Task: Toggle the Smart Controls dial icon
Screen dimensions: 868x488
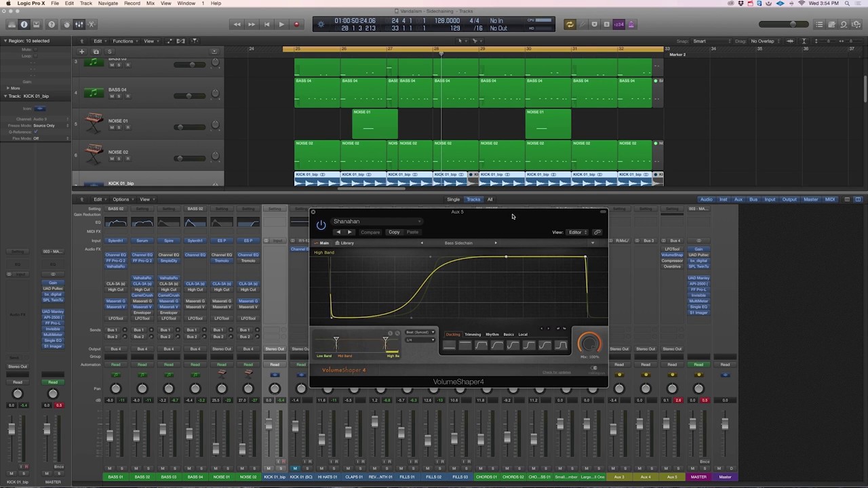Action: [66, 24]
